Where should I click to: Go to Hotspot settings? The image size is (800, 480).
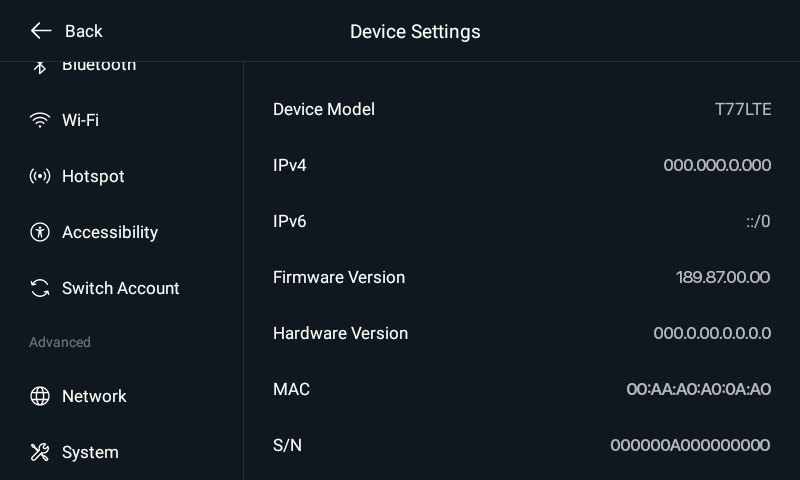93,176
